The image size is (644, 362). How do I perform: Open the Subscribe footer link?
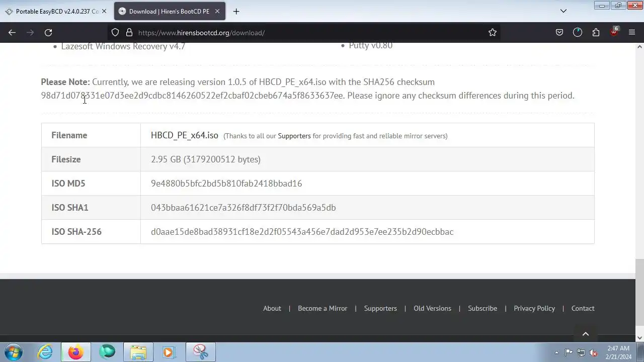[482, 308]
